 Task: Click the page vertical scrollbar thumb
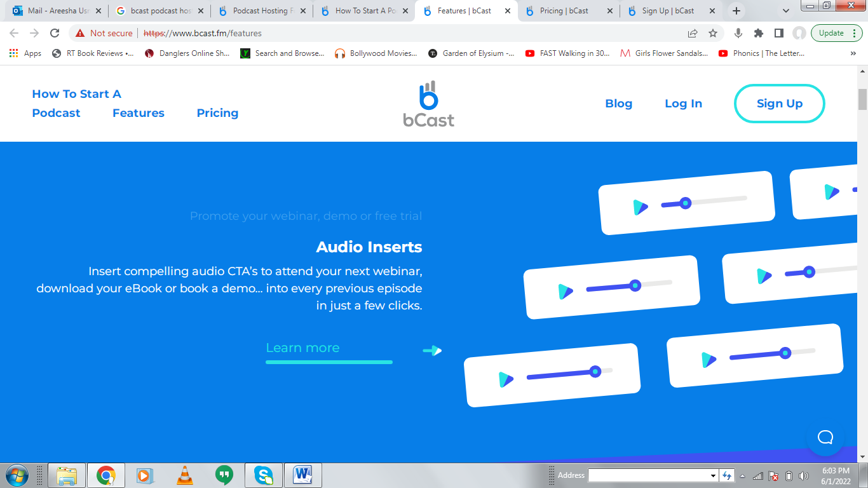tap(862, 100)
